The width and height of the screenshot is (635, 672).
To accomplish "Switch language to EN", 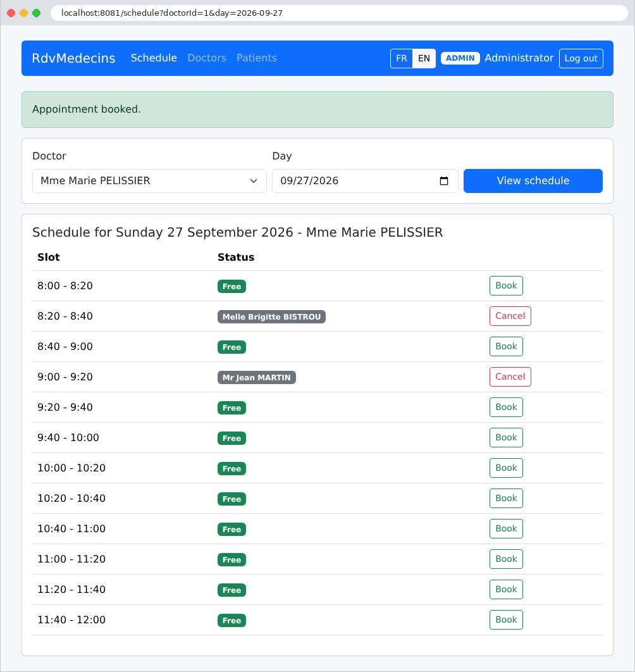I will 424,58.
